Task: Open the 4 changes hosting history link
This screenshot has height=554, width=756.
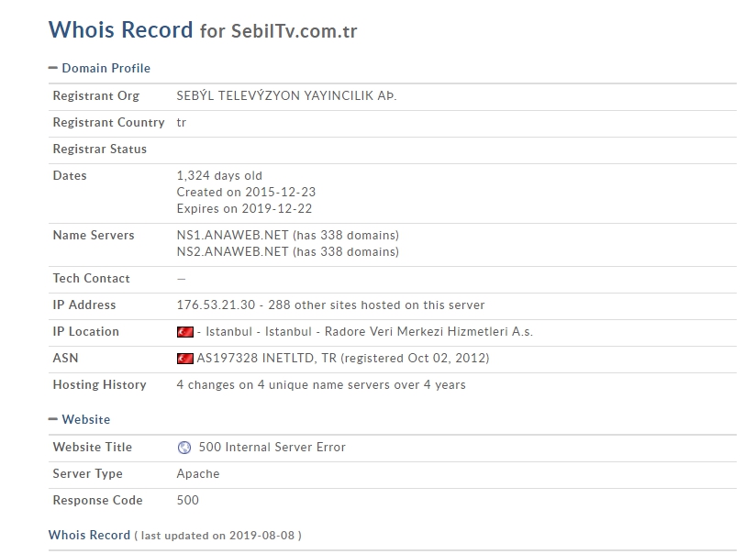Action: pyautogui.click(x=321, y=384)
